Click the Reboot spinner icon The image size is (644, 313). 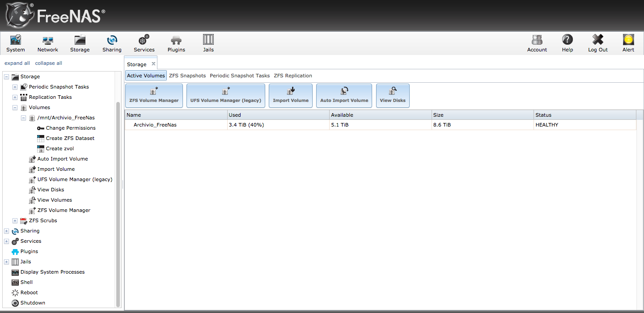[x=15, y=292]
